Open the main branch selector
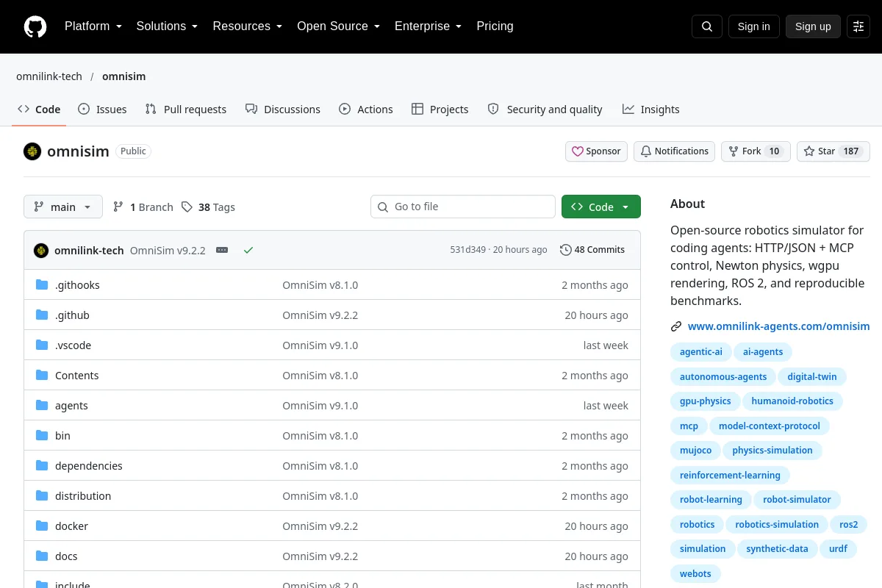882x588 pixels. click(x=63, y=207)
